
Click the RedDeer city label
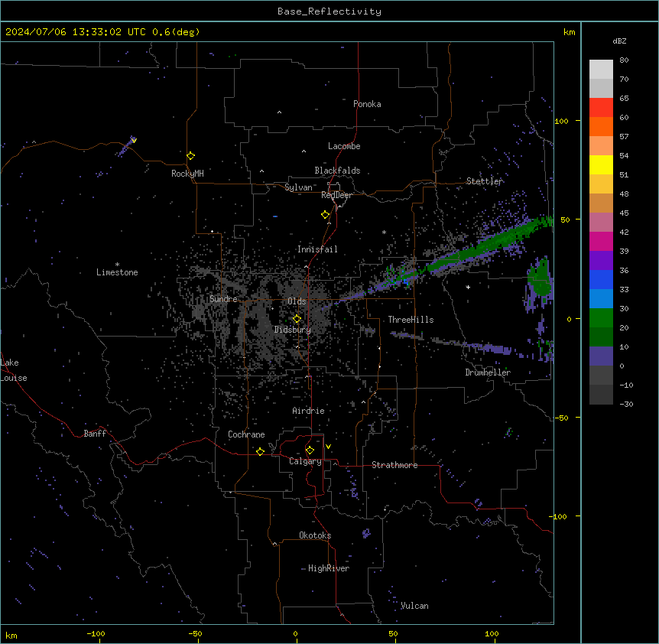(x=336, y=195)
